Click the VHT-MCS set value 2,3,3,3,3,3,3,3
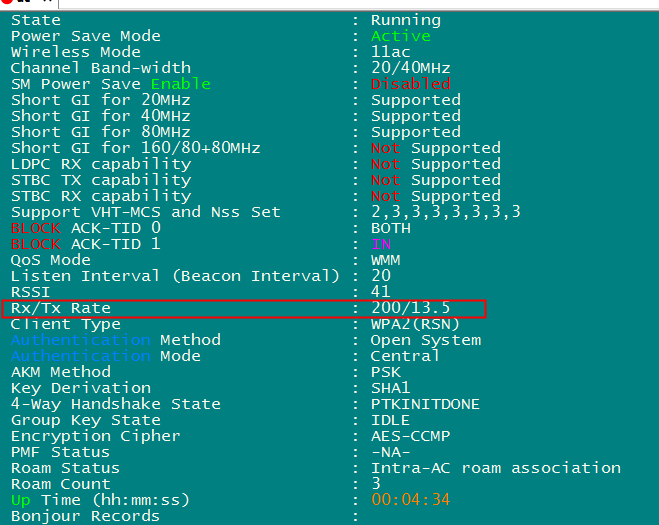 (445, 212)
